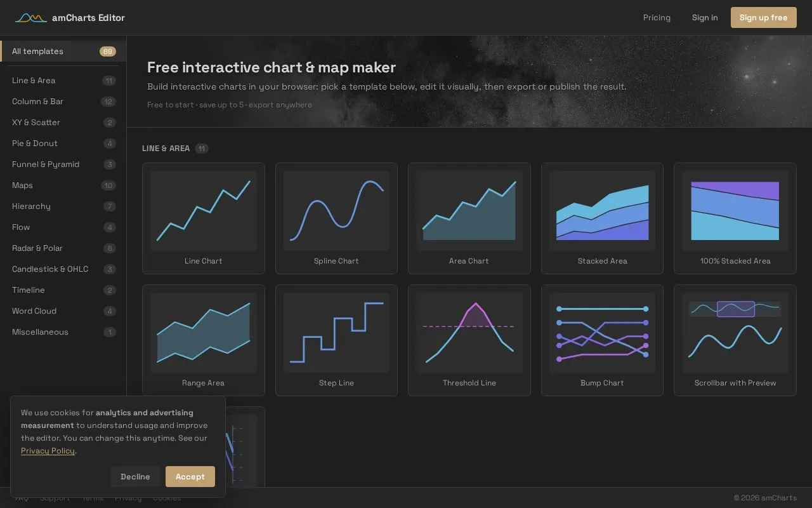812x508 pixels.
Task: Decline the cookie consent
Action: pyautogui.click(x=135, y=477)
